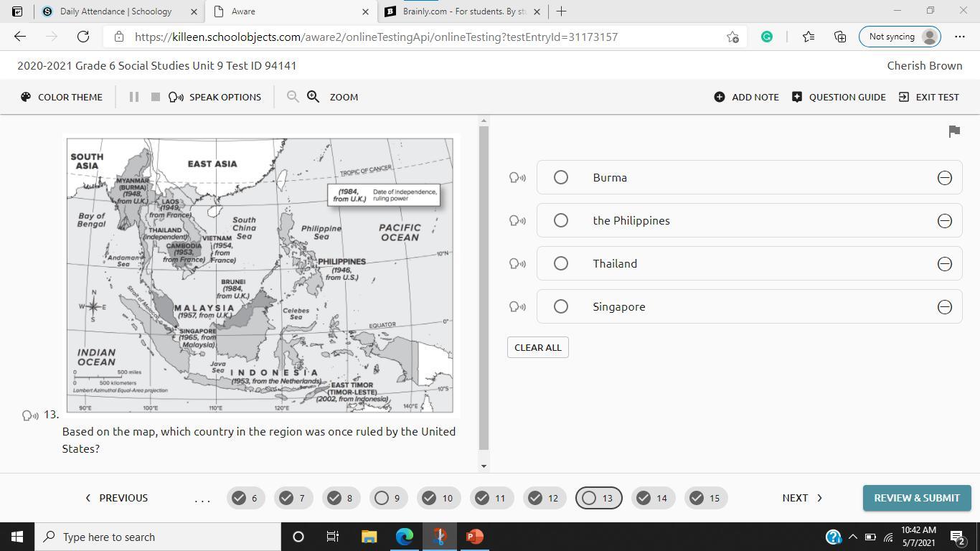The image size is (980, 551).
Task: Refresh the test page
Action: point(83,37)
